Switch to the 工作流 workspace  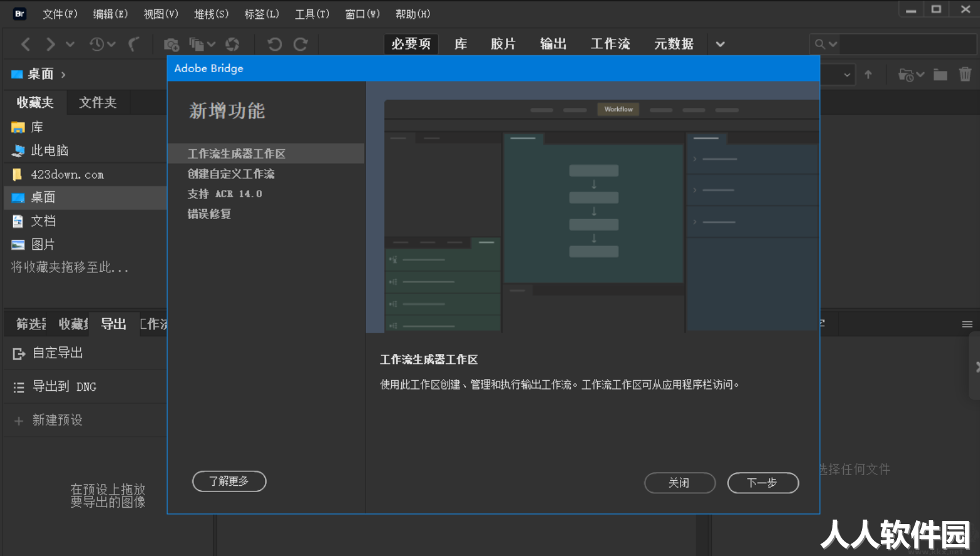point(610,44)
